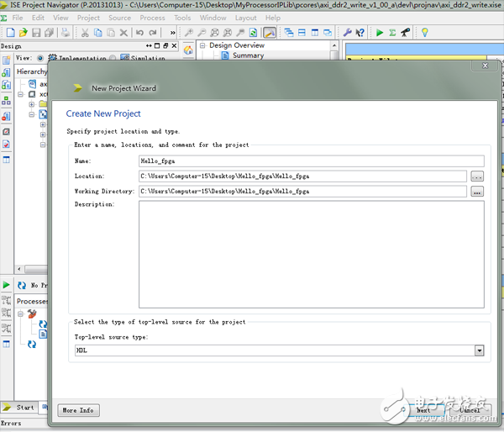Open the Tools menu
This screenshot has height=432, width=504.
click(182, 18)
